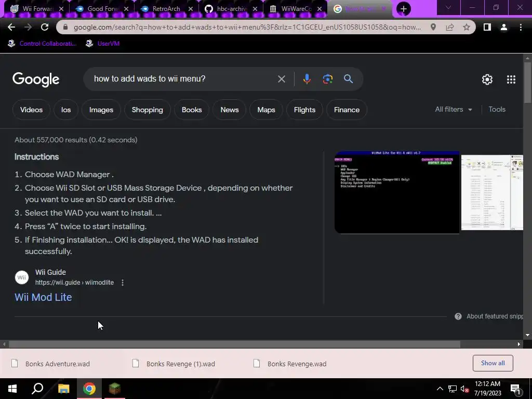
Task: Open search Tools
Action: point(497,109)
